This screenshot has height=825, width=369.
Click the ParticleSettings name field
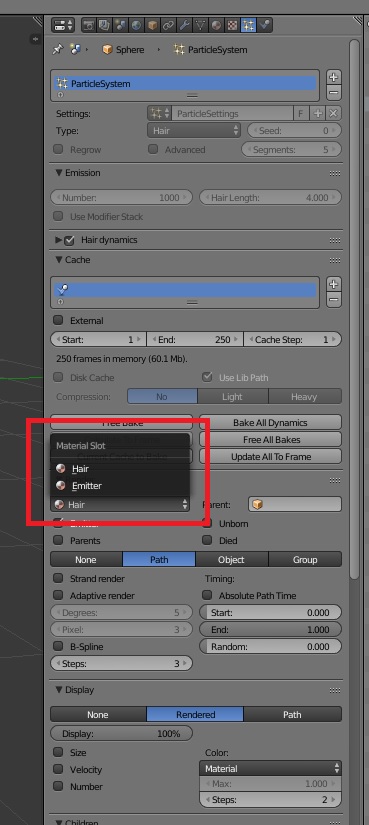click(233, 113)
